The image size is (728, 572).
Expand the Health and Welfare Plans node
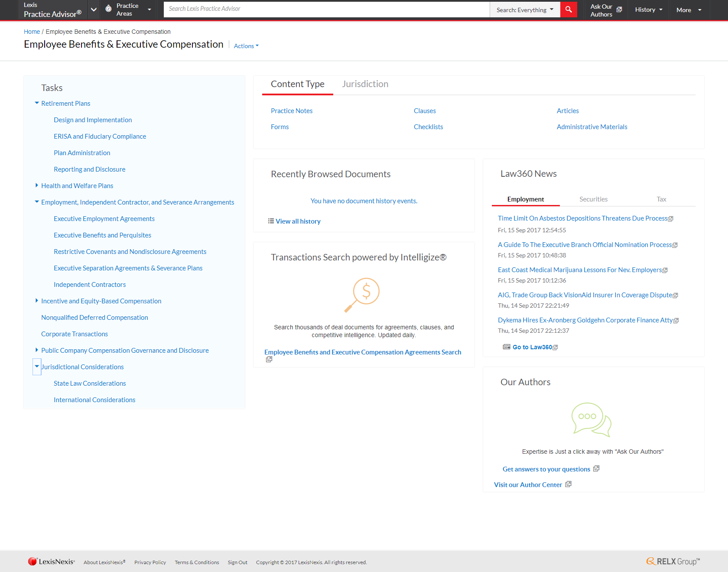pos(37,185)
